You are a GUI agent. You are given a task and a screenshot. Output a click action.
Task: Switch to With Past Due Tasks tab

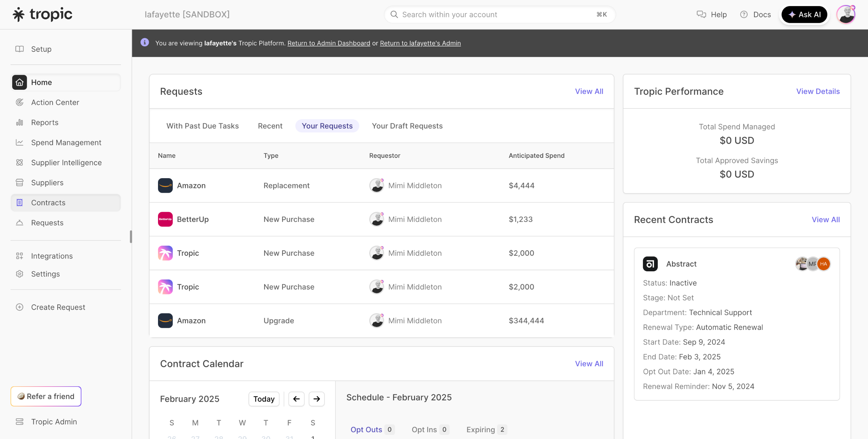(202, 126)
